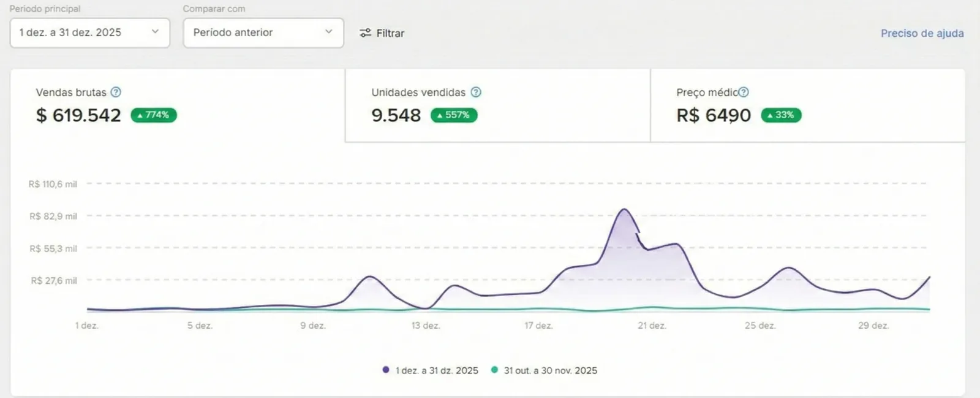This screenshot has width=980, height=398.
Task: Open the Comparar com dropdown
Action: click(x=263, y=33)
